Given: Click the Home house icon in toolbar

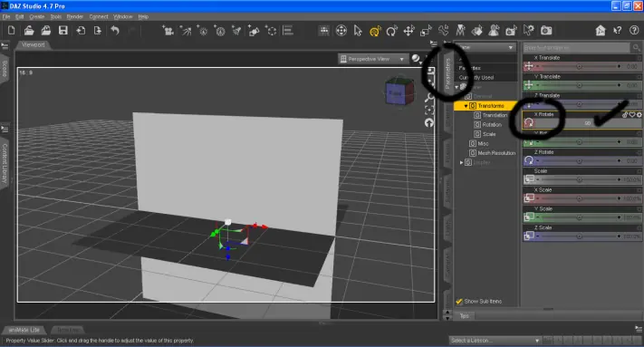Looking at the screenshot, I should pos(601,31).
